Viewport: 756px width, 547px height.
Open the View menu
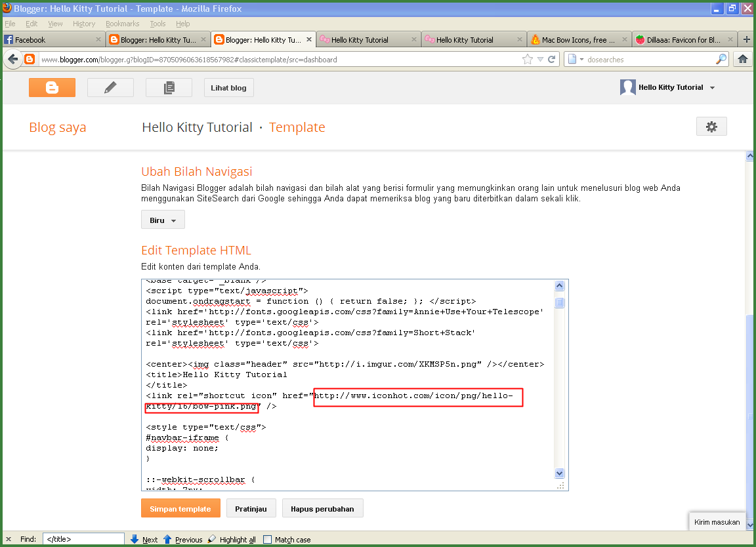pos(55,24)
